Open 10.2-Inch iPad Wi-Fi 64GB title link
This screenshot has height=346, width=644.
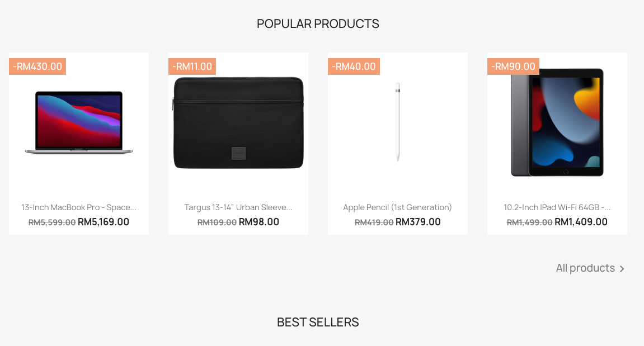tap(557, 207)
